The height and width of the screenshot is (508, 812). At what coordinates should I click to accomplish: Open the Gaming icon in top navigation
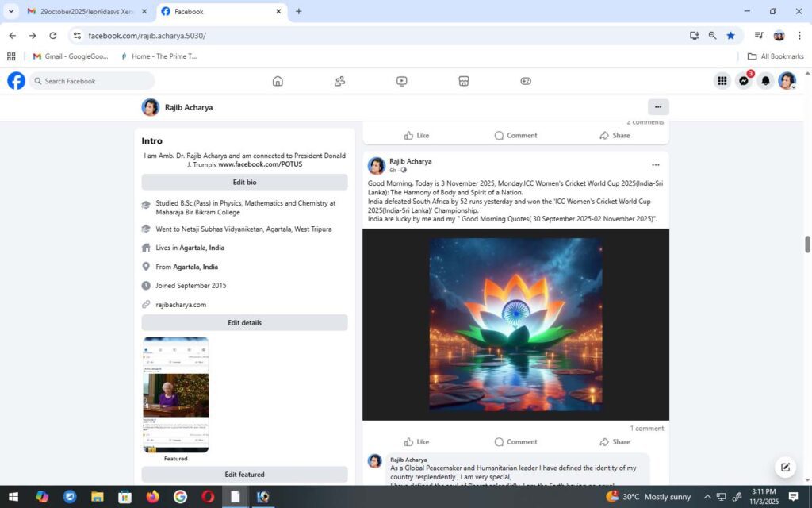[x=526, y=81]
